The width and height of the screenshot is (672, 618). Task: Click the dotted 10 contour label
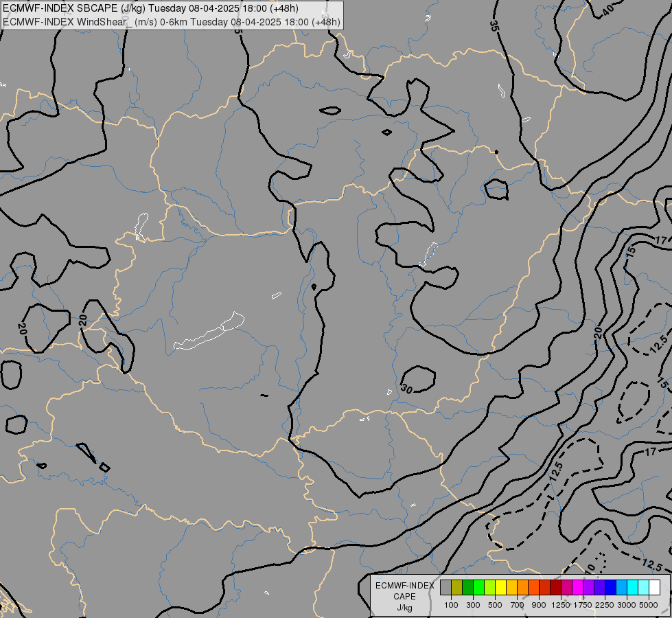590,569
